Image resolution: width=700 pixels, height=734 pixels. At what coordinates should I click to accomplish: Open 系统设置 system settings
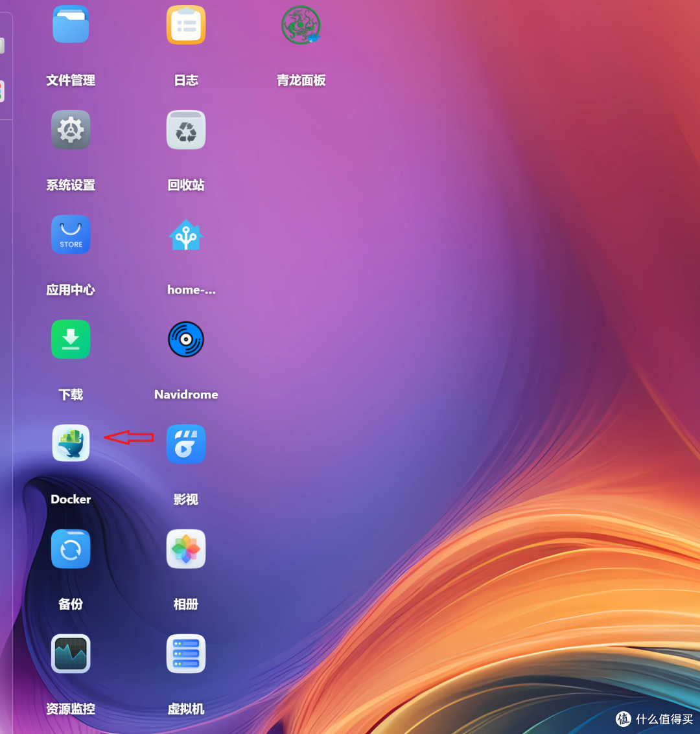(71, 130)
